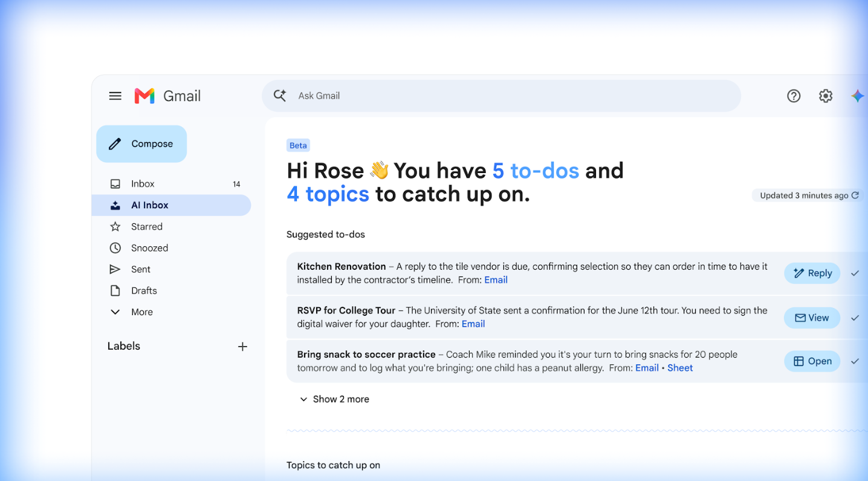Click the Starred star icon
The image size is (868, 481).
click(x=115, y=226)
